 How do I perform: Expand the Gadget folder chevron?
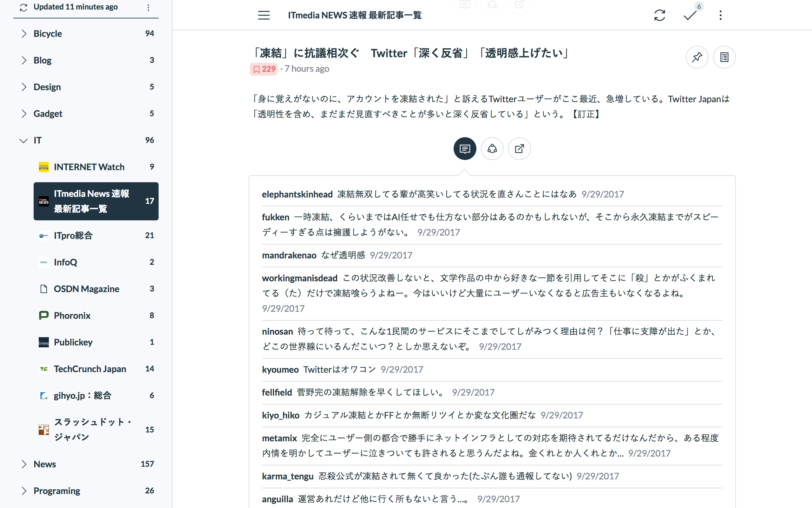[x=23, y=114]
